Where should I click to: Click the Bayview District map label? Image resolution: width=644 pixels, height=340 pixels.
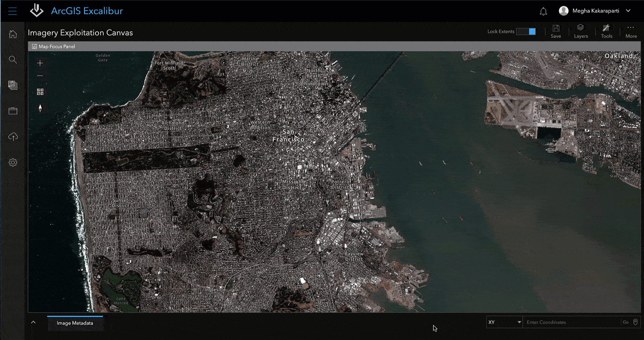click(x=354, y=257)
